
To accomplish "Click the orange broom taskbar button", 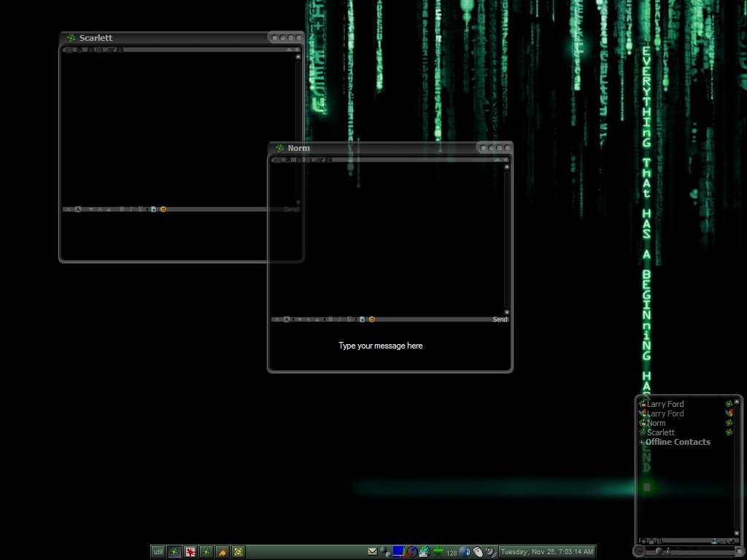I will 222,552.
